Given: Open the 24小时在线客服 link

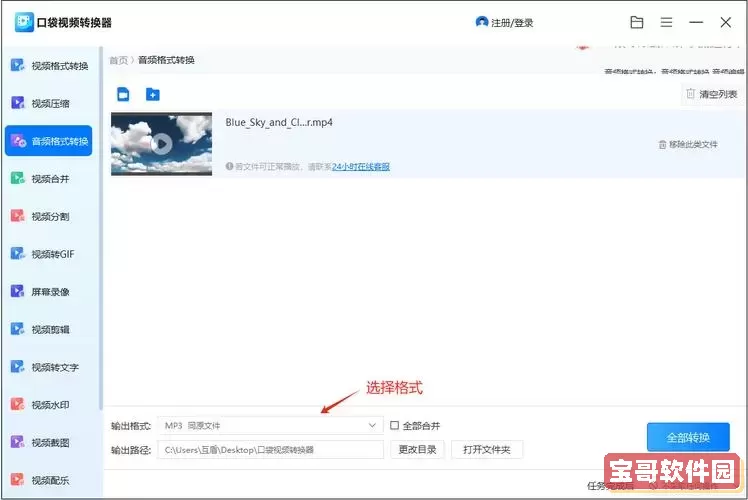Looking at the screenshot, I should [361, 167].
